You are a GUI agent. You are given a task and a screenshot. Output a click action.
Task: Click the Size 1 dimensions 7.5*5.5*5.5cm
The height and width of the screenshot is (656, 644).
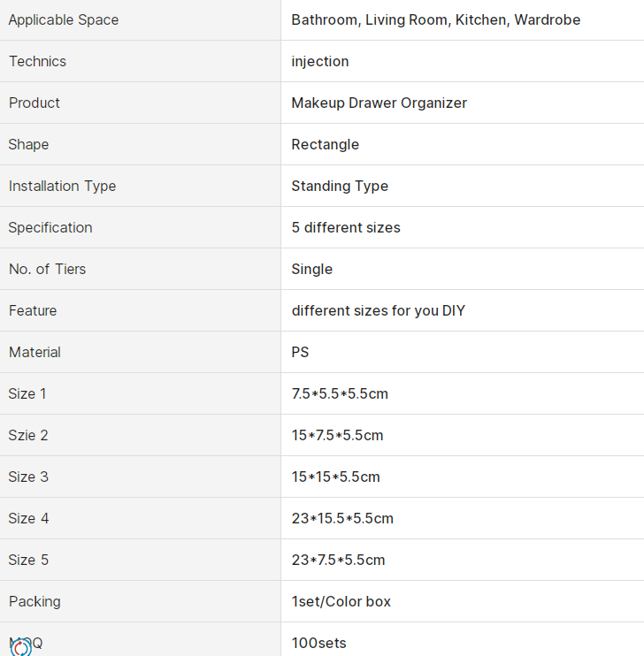pos(340,393)
